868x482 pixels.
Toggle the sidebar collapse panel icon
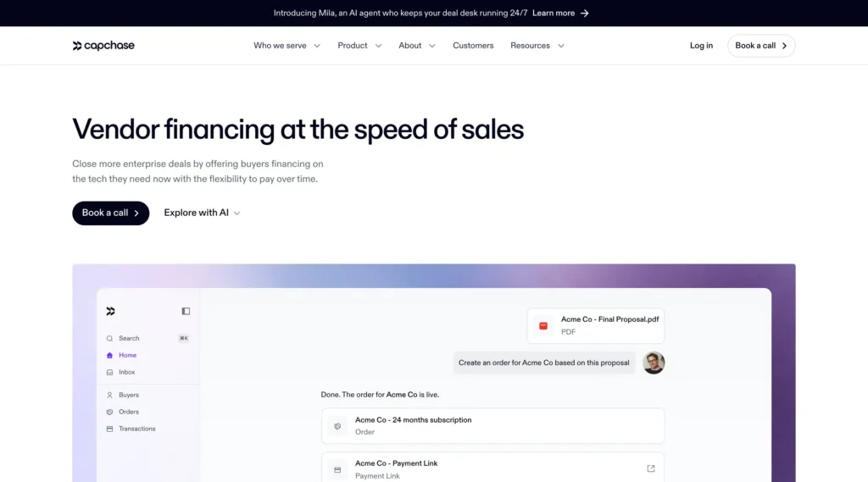186,311
